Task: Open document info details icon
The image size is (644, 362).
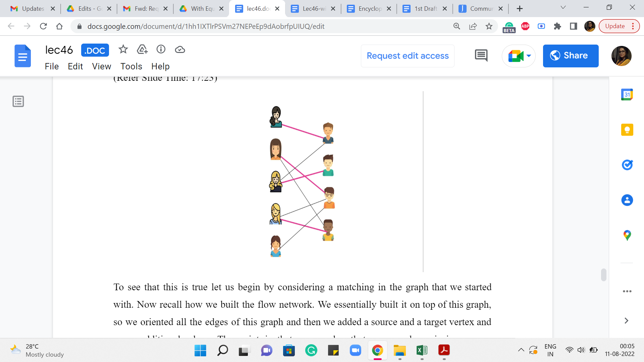Action: (161, 50)
